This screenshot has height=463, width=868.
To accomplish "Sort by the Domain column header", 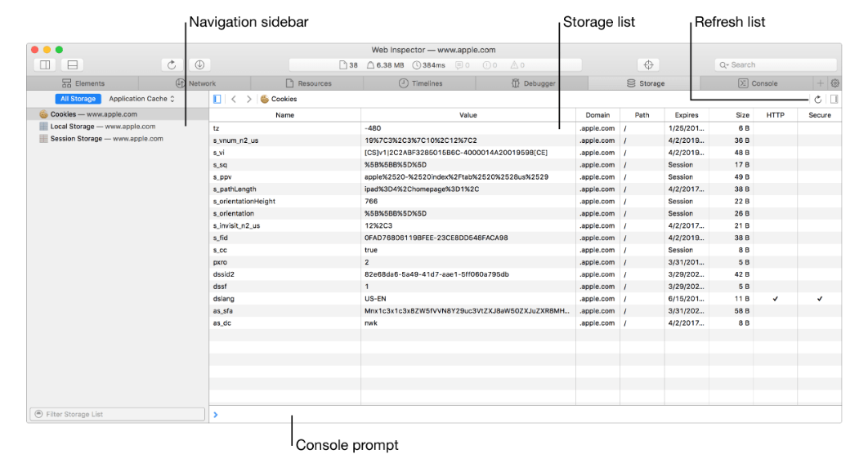I will (597, 115).
